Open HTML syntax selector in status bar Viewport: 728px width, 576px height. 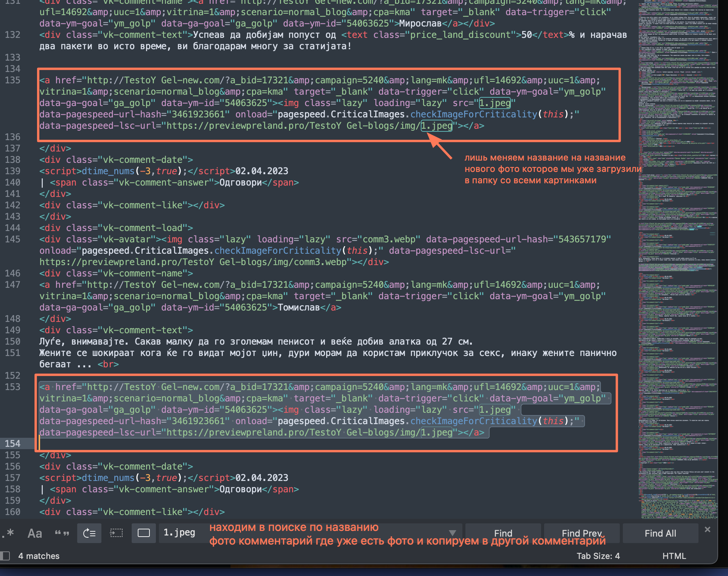pos(674,556)
